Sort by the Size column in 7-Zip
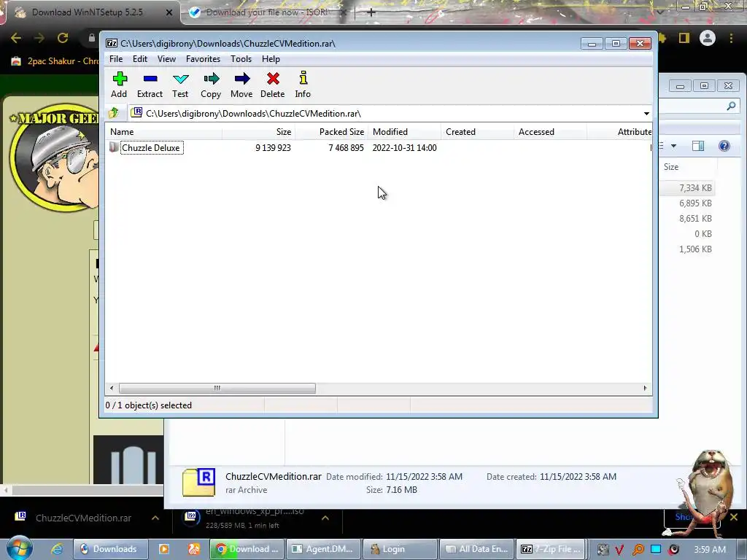The height and width of the screenshot is (560, 747). (x=259, y=132)
